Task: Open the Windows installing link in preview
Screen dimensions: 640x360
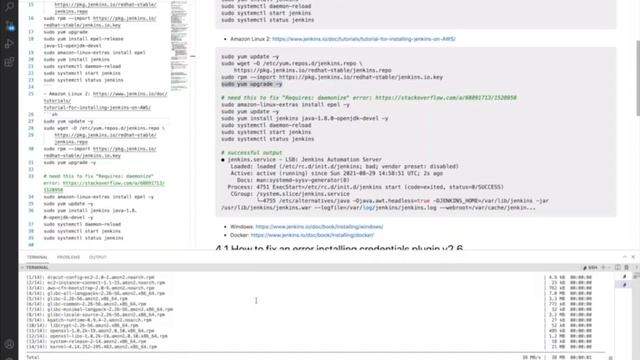Action: click(x=319, y=227)
